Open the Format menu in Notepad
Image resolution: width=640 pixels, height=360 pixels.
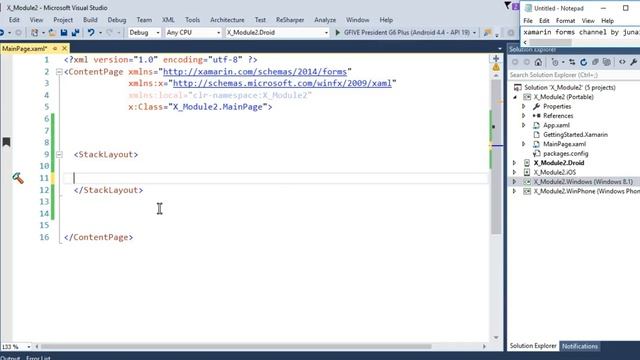[x=565, y=20]
